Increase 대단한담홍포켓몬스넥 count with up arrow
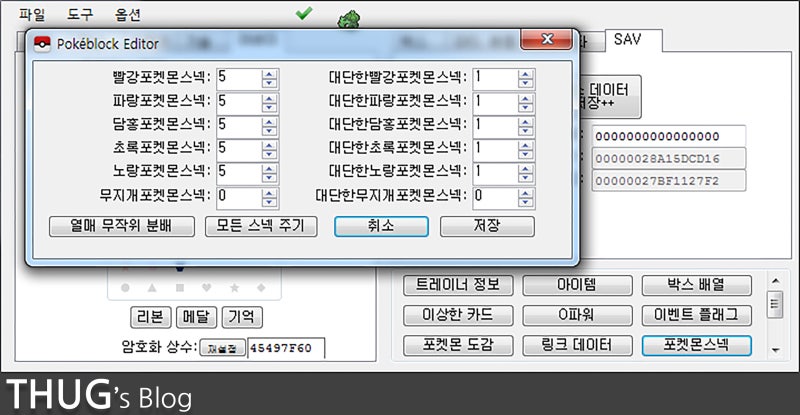800x415 pixels. 525,122
